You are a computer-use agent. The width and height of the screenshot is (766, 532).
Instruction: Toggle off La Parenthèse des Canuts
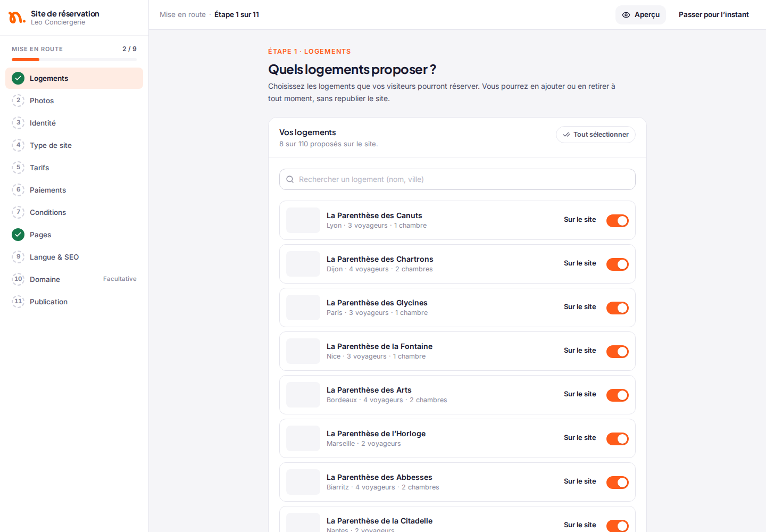coord(618,220)
